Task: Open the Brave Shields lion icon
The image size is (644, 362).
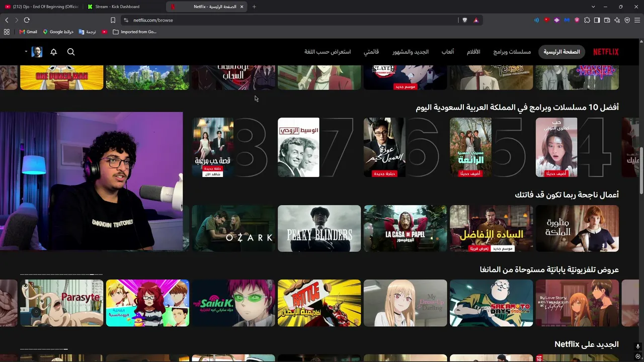Action: [464, 20]
